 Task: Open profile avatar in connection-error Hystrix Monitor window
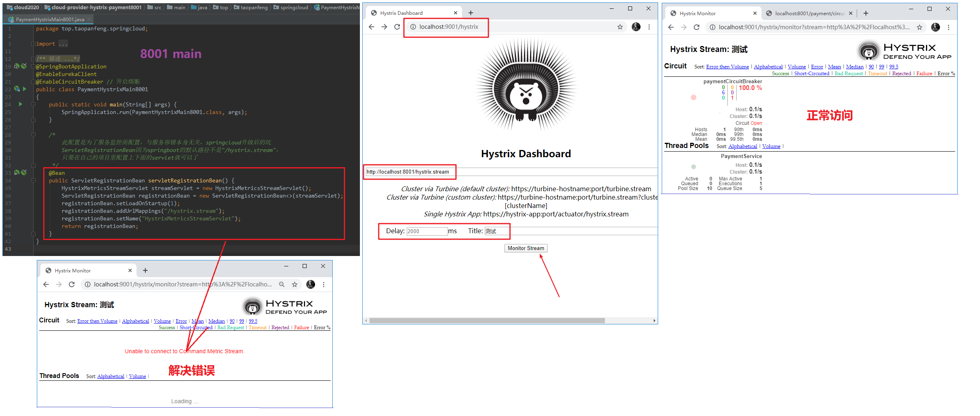311,284
